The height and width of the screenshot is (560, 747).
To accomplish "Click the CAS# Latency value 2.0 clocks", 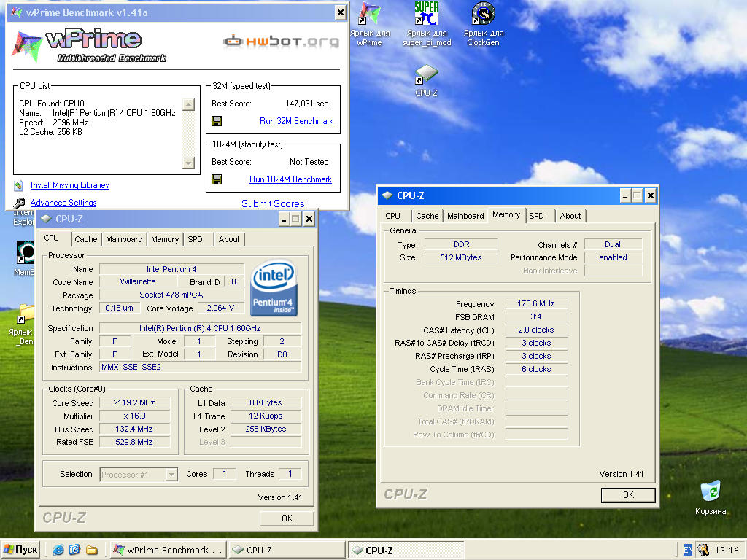I will point(536,330).
